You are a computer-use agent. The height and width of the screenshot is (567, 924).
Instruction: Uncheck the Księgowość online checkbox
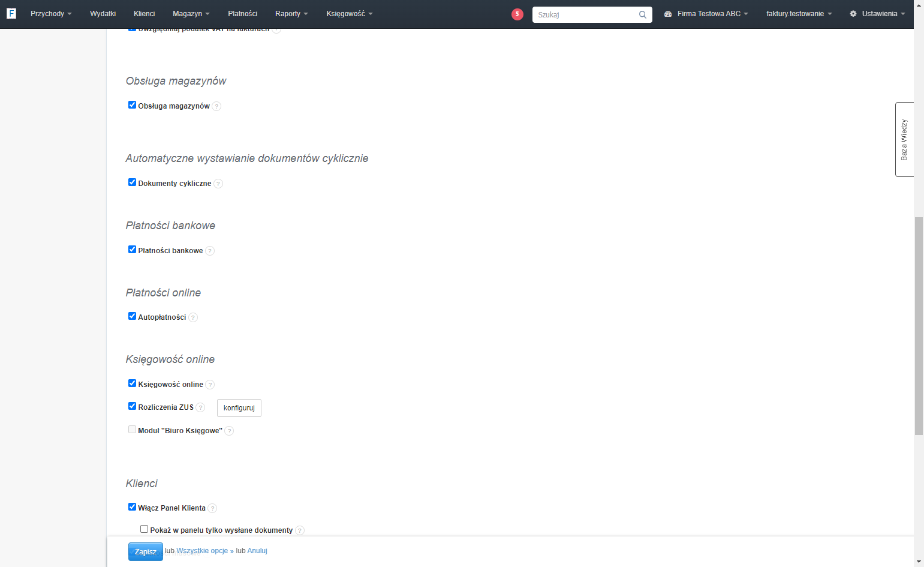(x=132, y=383)
